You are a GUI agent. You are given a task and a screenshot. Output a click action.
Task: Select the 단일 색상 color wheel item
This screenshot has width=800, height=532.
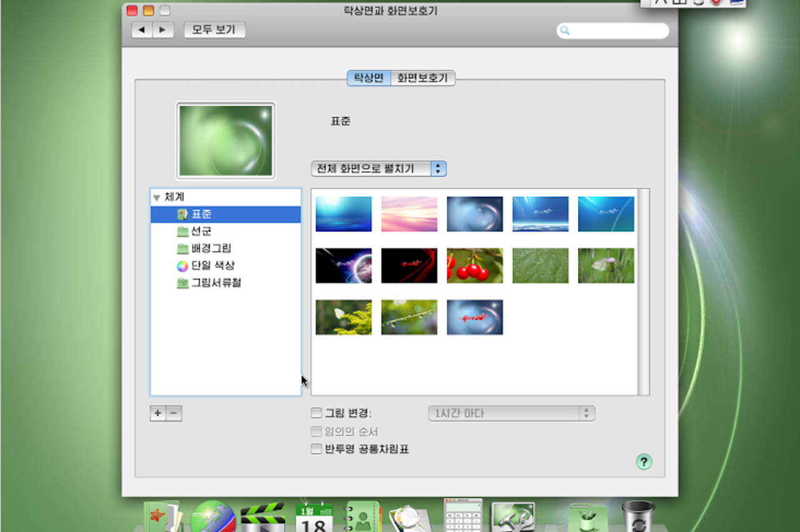coord(212,266)
